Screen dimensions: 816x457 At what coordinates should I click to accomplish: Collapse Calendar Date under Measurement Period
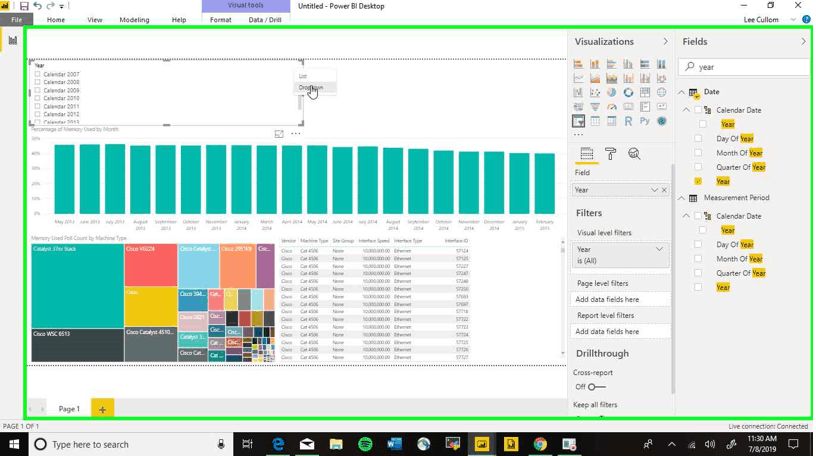point(686,216)
